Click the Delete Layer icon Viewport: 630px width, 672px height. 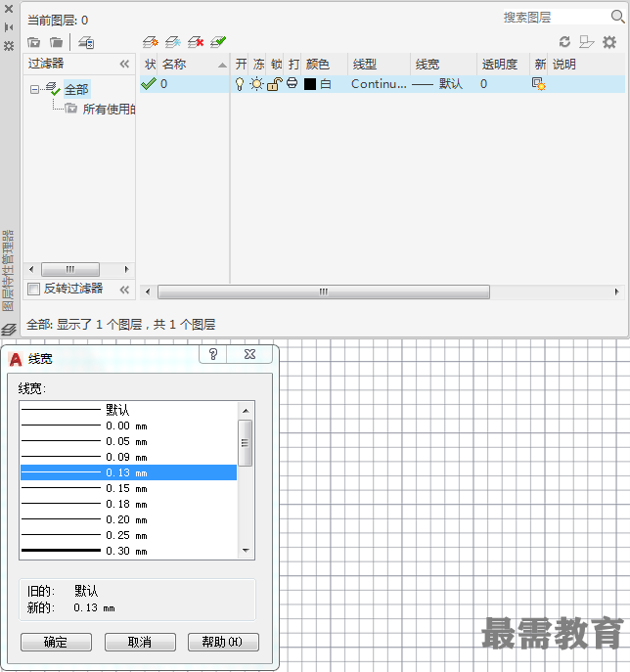[196, 41]
